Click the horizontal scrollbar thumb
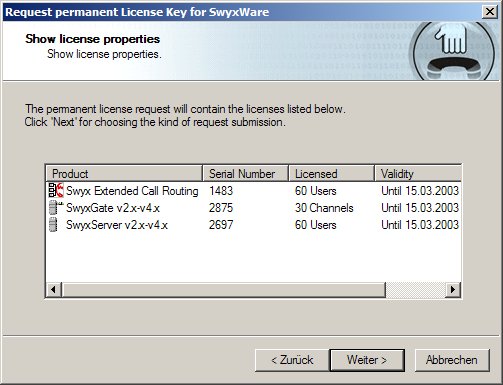503x385 pixels. (x=223, y=289)
